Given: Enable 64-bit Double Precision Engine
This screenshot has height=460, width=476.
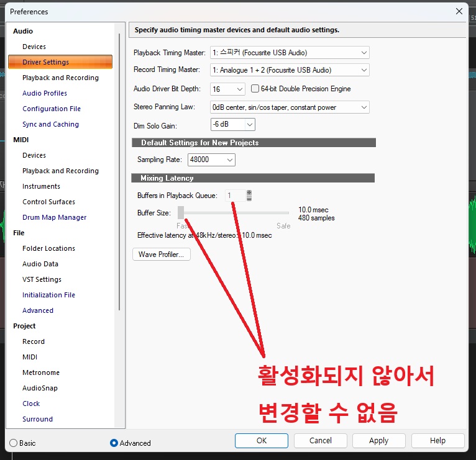Looking at the screenshot, I should [255, 89].
